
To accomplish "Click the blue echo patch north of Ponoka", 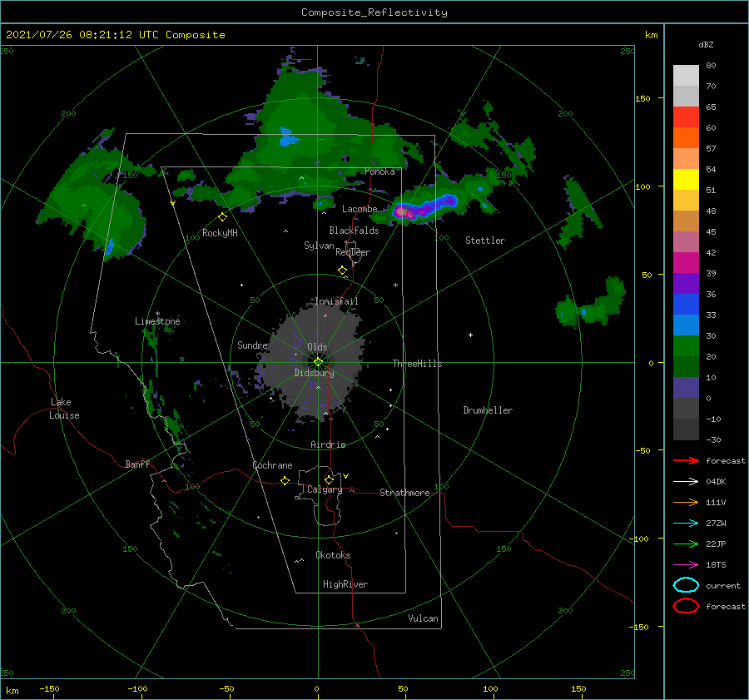I will pyautogui.click(x=286, y=138).
